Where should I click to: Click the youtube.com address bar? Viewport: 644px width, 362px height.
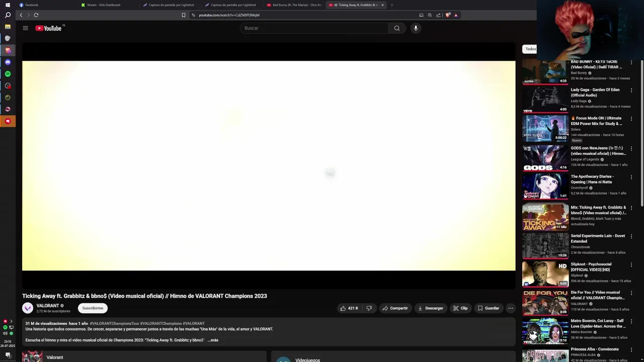tap(302, 15)
